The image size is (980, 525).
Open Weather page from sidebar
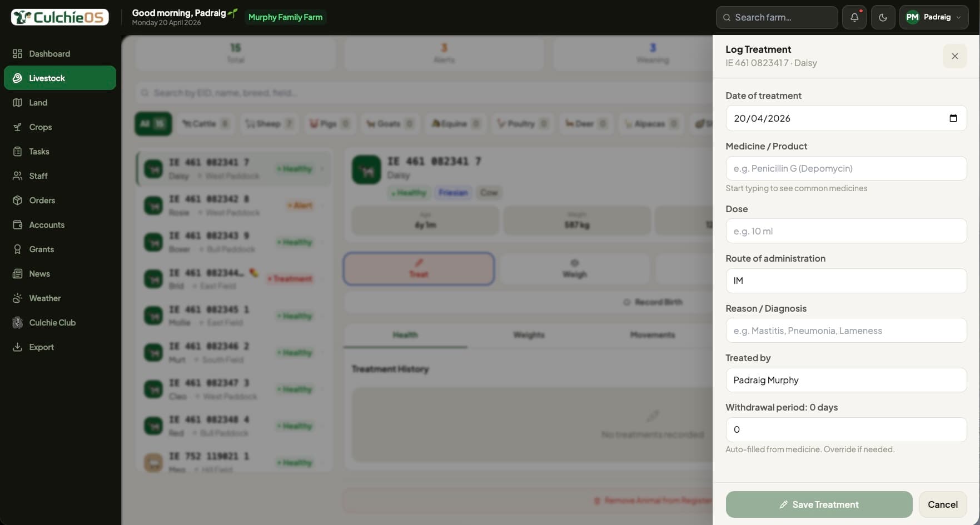pyautogui.click(x=44, y=298)
